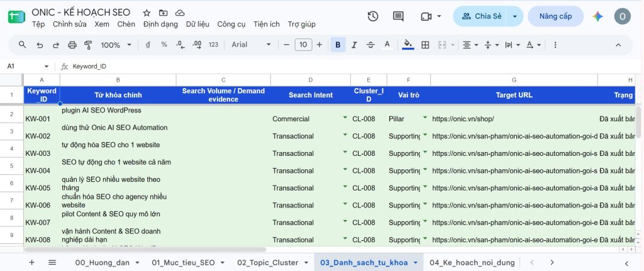Open the fill color picker
The height and width of the screenshot is (271, 644).
(x=408, y=45)
